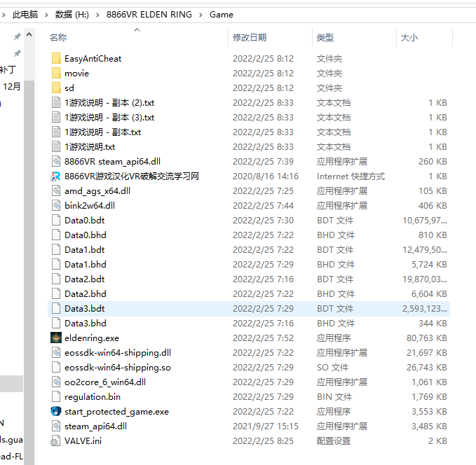The image size is (476, 465).
Task: Click the 10,675,97... size cell
Action: [x=425, y=220]
